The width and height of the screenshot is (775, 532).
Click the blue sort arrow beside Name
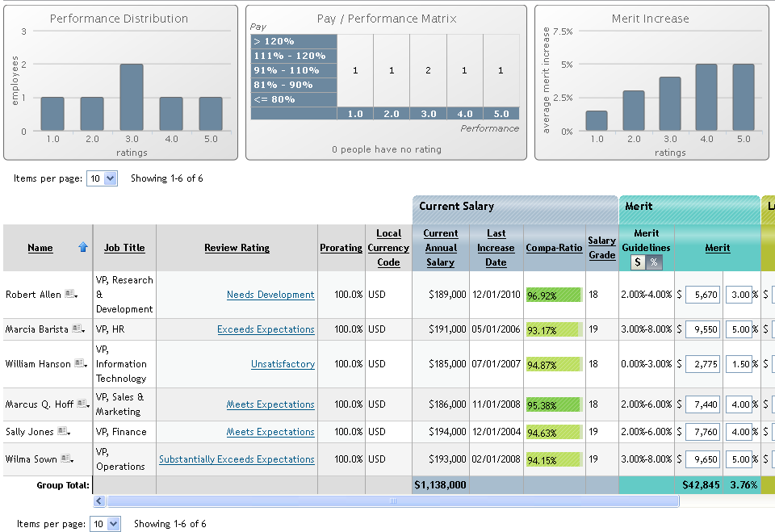point(82,248)
